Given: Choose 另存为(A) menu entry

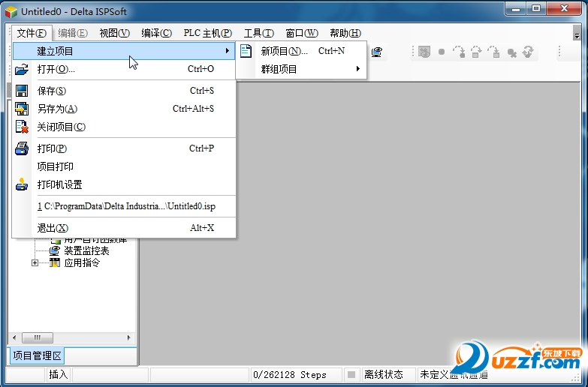Looking at the screenshot, I should click(x=124, y=109).
